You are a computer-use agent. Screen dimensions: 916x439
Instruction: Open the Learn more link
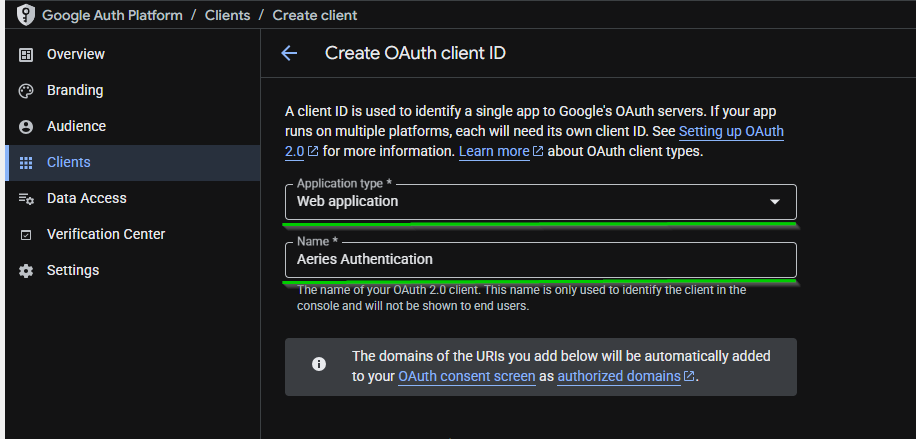[494, 151]
